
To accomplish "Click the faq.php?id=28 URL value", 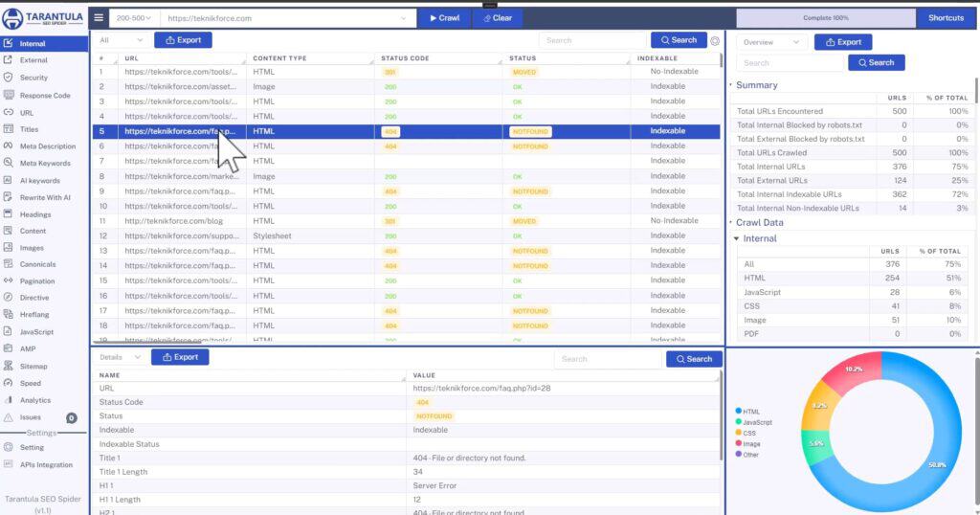I will tap(482, 388).
